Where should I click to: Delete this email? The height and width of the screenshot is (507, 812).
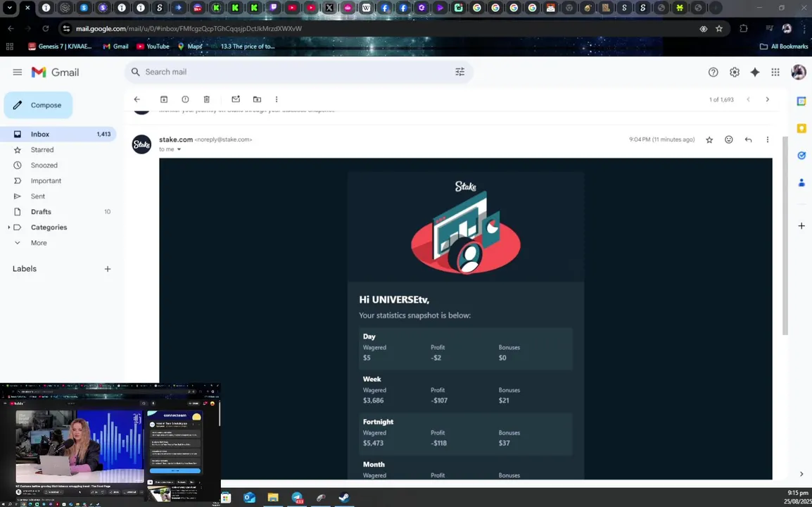[x=207, y=99]
